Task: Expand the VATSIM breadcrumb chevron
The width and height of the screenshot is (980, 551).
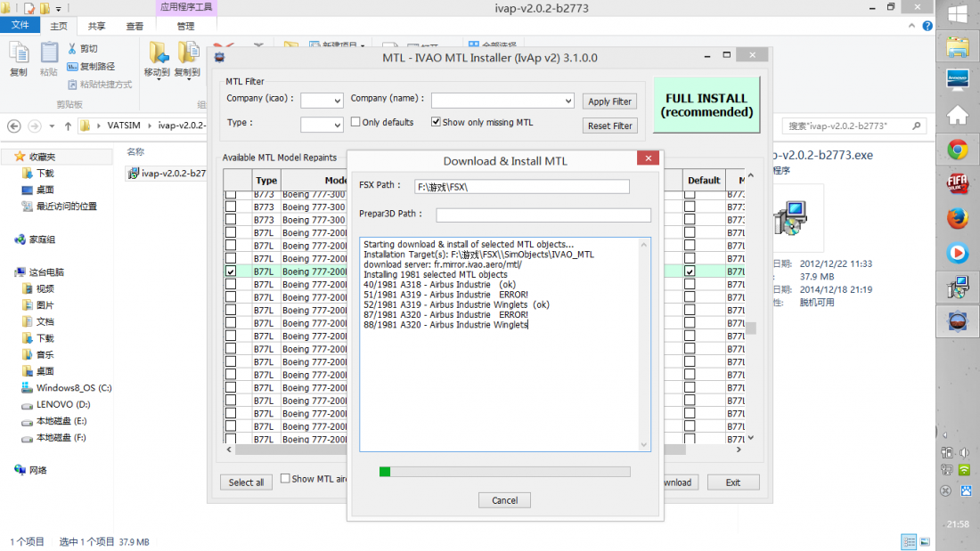Action: click(x=150, y=126)
